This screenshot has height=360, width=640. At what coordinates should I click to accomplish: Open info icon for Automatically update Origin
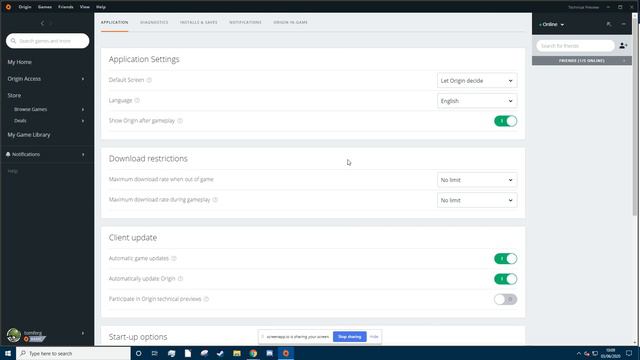pyautogui.click(x=180, y=279)
